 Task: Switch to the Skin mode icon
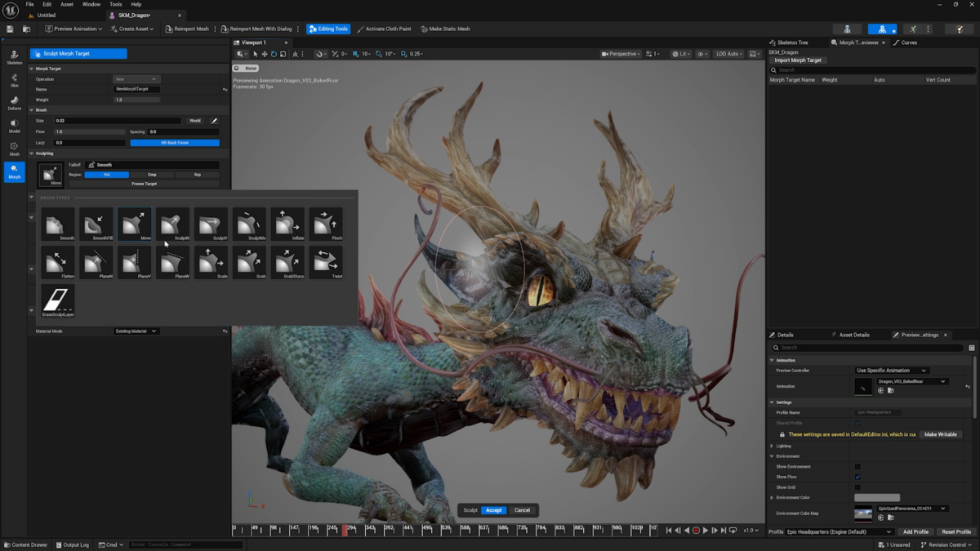(x=15, y=80)
